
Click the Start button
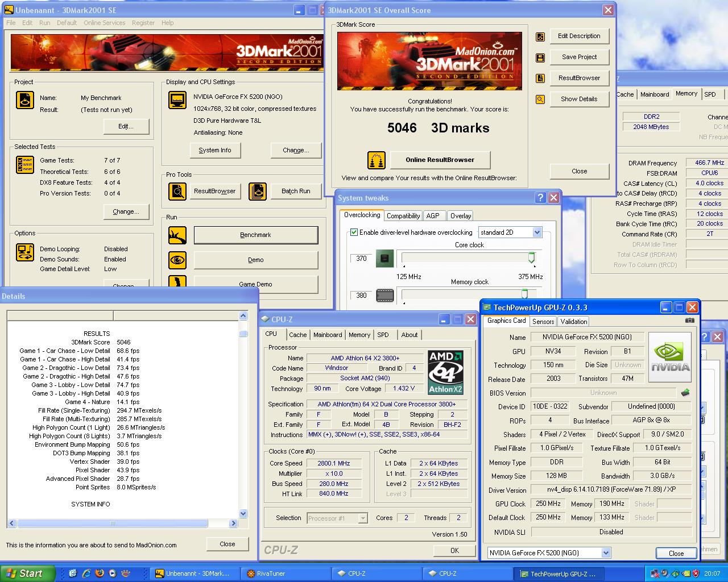coord(27,573)
